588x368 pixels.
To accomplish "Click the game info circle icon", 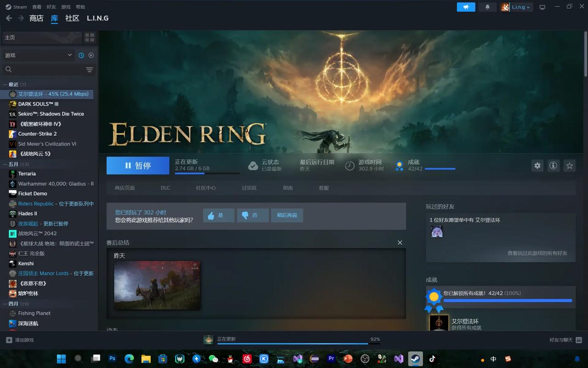I will point(553,166).
